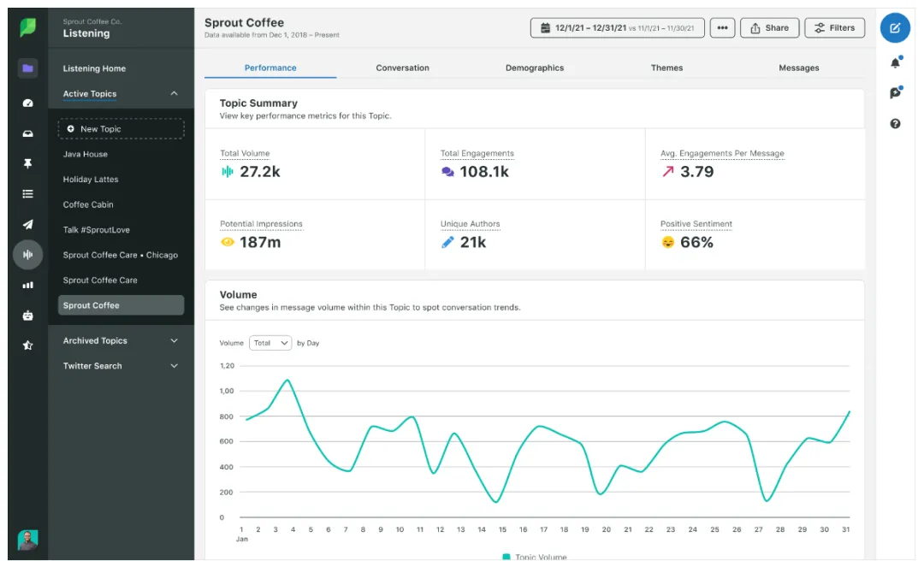
Task: Create a New Topic
Action: (x=121, y=129)
